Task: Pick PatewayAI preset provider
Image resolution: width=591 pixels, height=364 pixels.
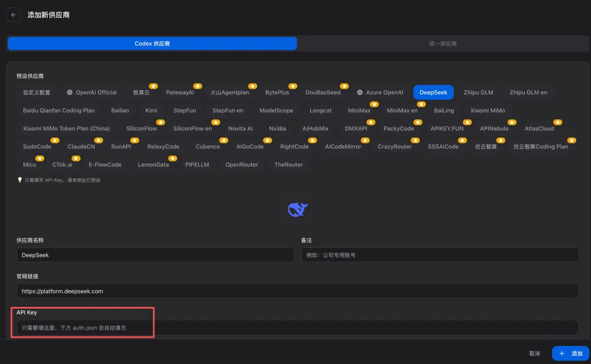Action: point(180,93)
